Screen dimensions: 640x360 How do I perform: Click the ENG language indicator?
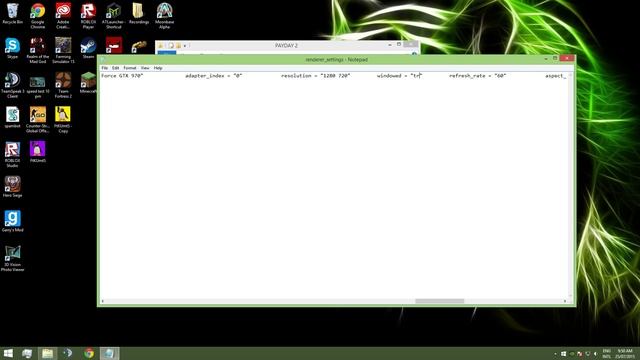click(607, 353)
